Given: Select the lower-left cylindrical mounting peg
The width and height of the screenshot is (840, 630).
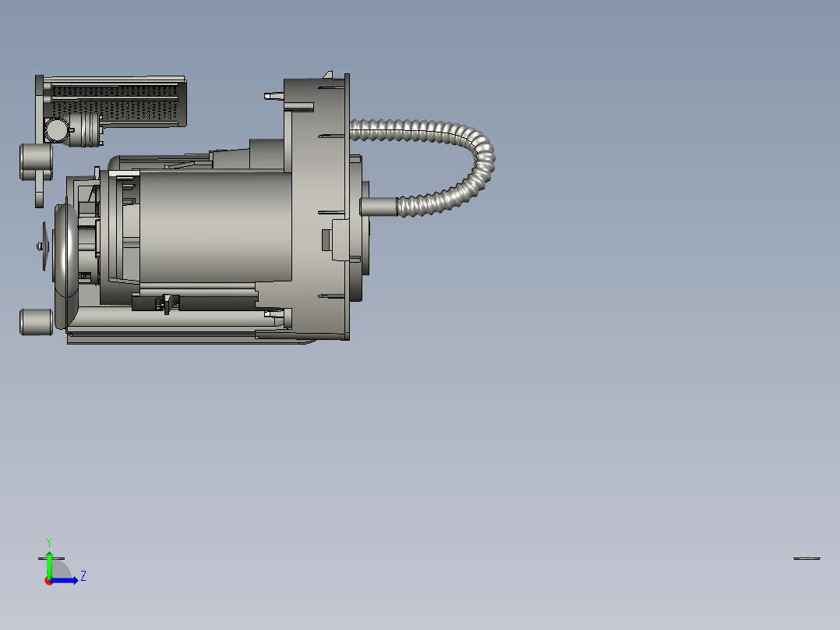Looking at the screenshot, I should [x=36, y=322].
